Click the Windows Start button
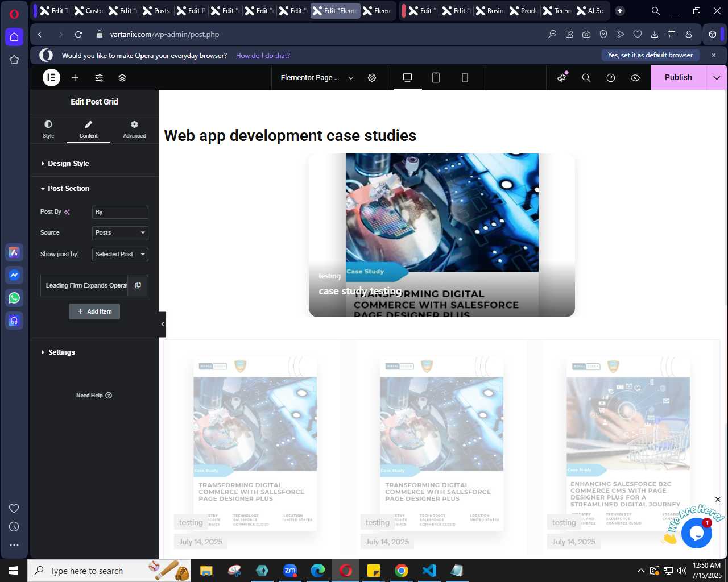The height and width of the screenshot is (582, 728). pos(14,571)
